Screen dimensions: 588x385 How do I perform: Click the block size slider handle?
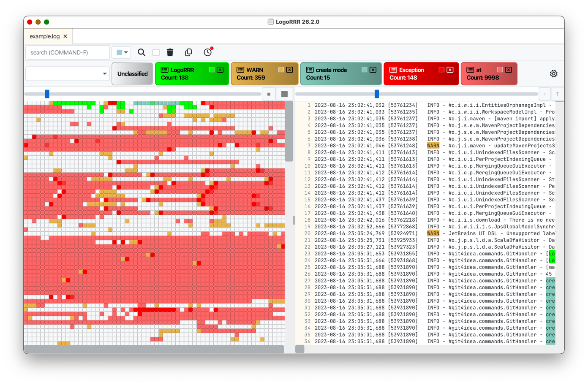pyautogui.click(x=47, y=94)
